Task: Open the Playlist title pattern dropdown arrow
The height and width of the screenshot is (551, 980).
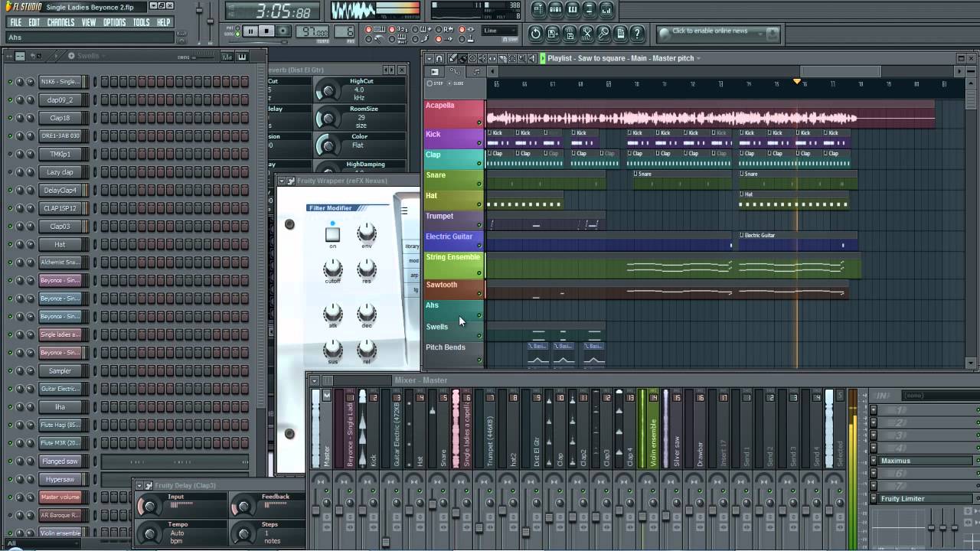Action: pyautogui.click(x=698, y=58)
